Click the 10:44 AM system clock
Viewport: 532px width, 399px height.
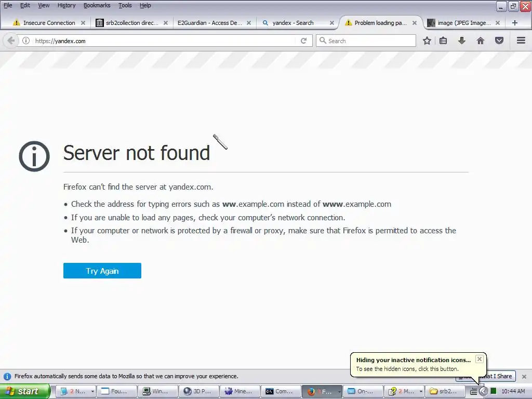[513, 391]
